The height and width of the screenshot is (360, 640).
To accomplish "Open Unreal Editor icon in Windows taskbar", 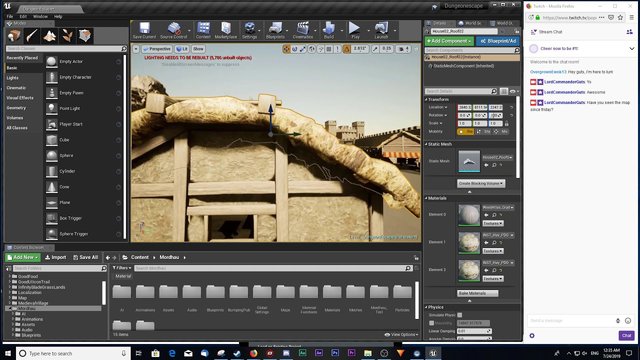I will (433, 353).
